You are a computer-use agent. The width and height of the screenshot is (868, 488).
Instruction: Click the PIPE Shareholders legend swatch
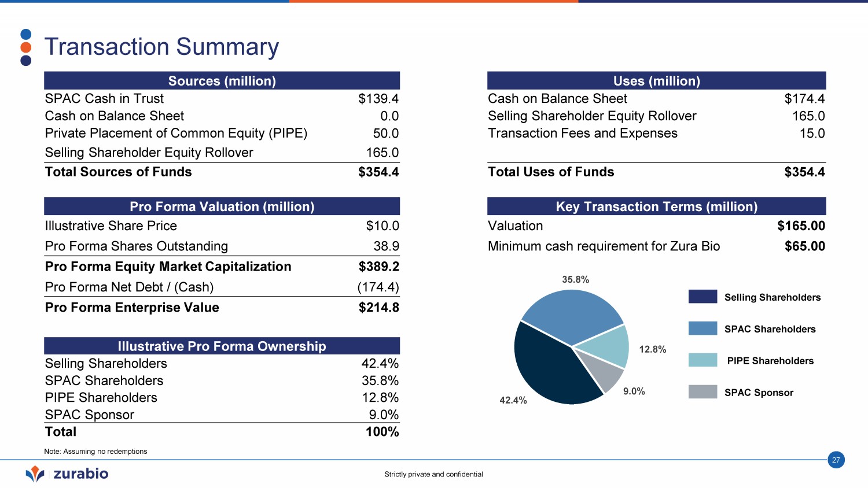click(x=703, y=360)
